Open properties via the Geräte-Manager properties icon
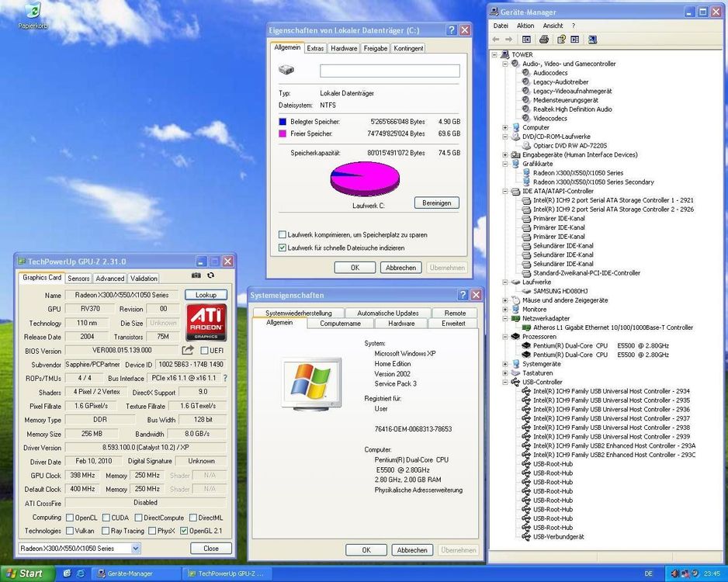This screenshot has height=582, width=728. click(x=563, y=39)
